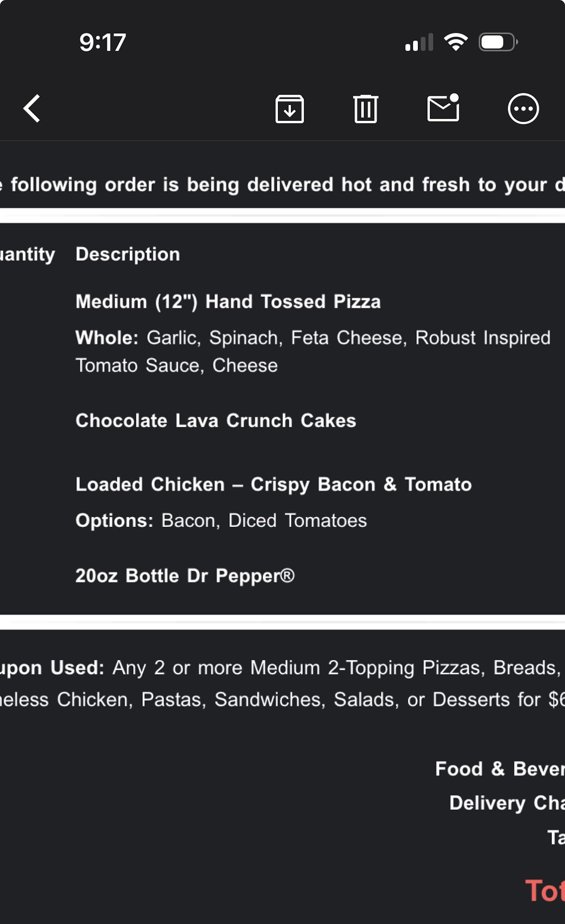Tap the Description column header

(127, 254)
